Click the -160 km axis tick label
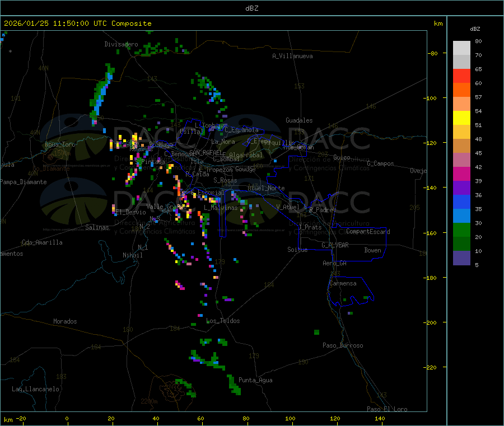Screen dimensions: 504x426 coord(431,233)
